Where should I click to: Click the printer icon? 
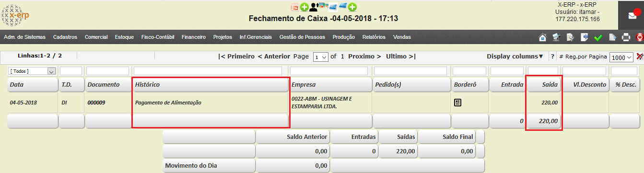click(x=626, y=37)
